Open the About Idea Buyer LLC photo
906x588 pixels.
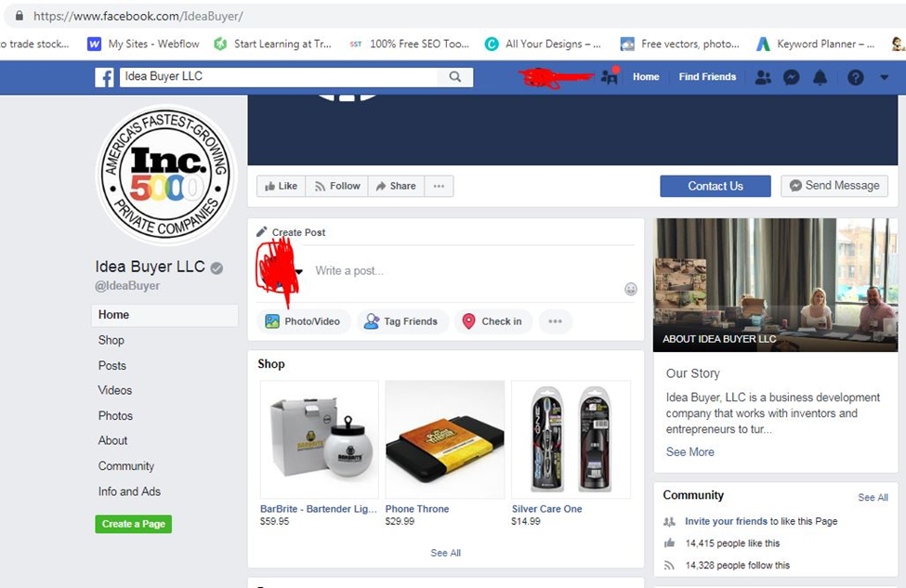coord(775,285)
